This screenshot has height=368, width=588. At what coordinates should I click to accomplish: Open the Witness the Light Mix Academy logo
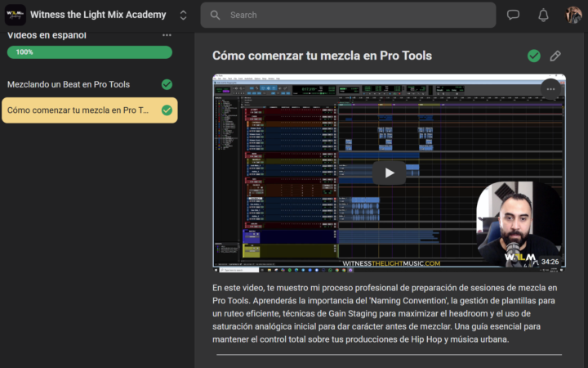(x=15, y=15)
